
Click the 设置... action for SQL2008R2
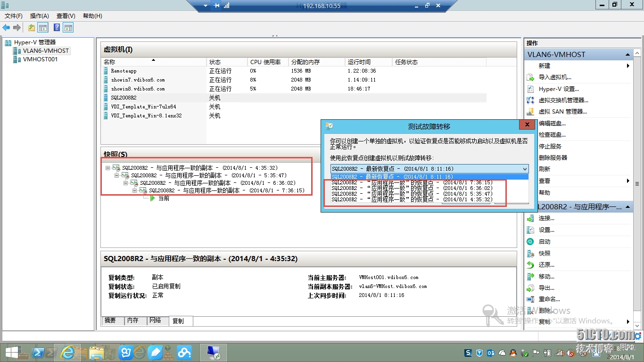coord(546,230)
